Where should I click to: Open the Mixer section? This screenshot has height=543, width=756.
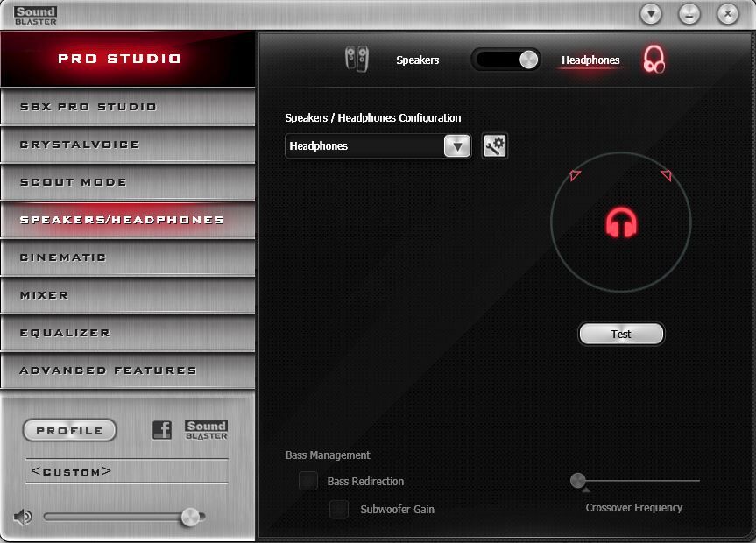pos(128,294)
